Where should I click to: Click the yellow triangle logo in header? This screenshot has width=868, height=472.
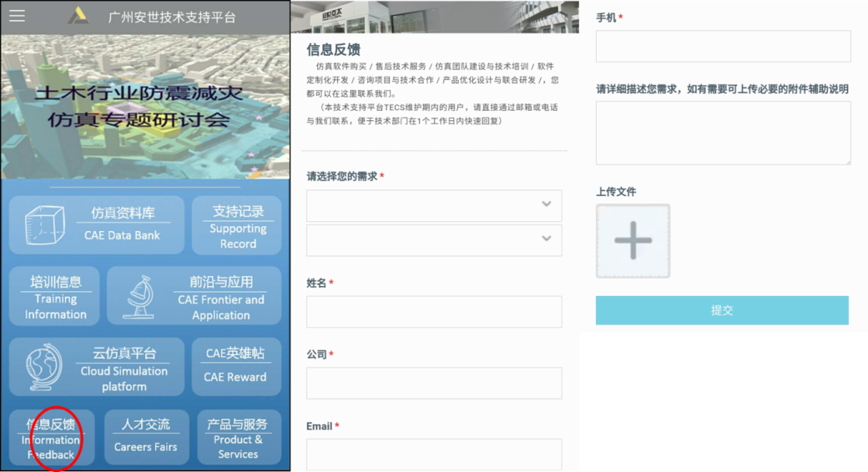click(78, 16)
